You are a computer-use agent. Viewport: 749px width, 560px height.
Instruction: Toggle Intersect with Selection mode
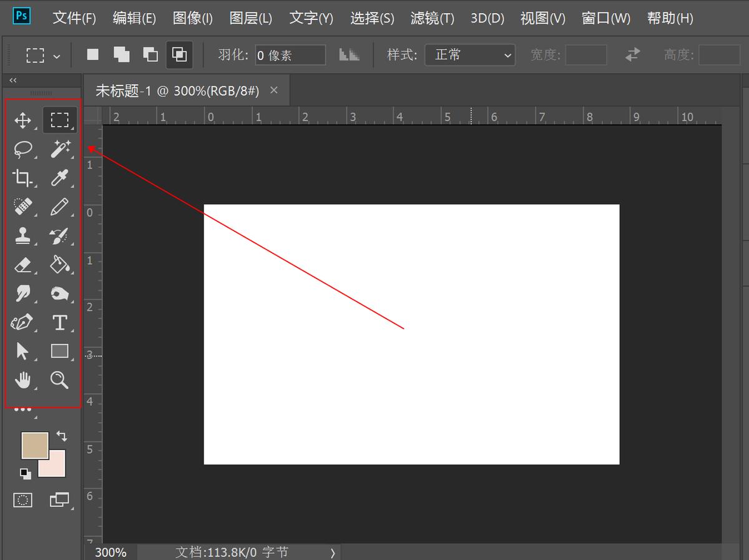[180, 55]
